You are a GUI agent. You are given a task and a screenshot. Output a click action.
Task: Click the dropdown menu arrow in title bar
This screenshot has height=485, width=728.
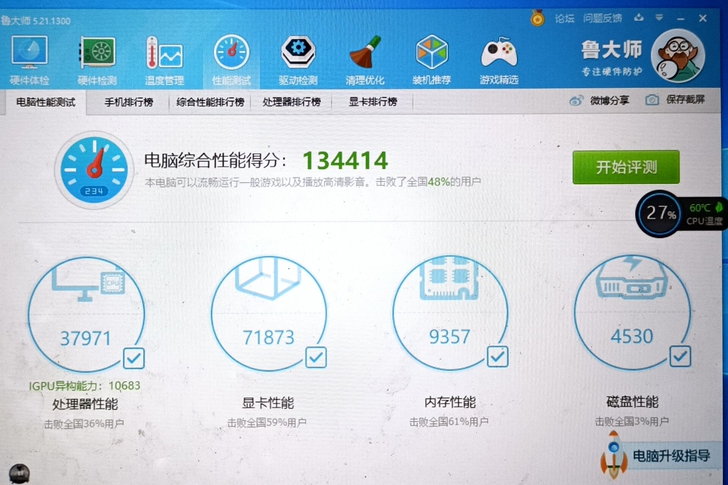click(x=659, y=18)
